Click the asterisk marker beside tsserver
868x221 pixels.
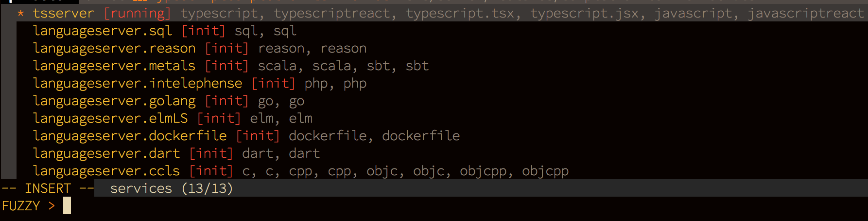click(x=20, y=14)
